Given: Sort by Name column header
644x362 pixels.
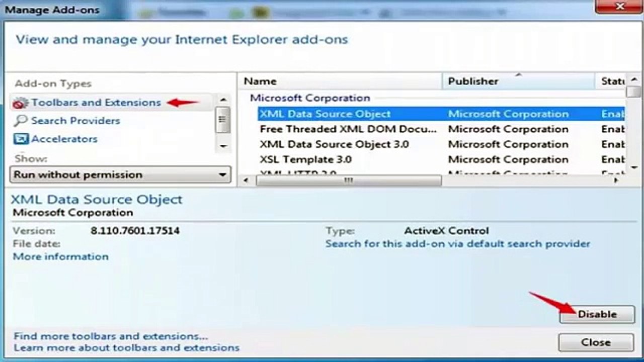Looking at the screenshot, I should point(340,81).
